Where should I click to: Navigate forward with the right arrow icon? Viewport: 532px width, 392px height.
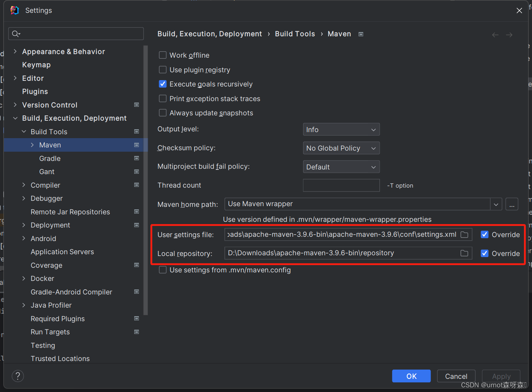click(509, 35)
